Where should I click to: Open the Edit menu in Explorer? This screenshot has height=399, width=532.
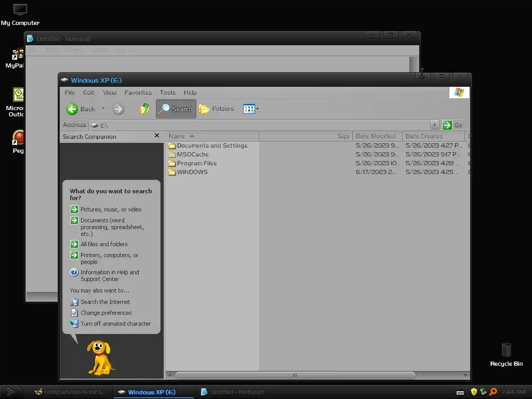tap(88, 92)
